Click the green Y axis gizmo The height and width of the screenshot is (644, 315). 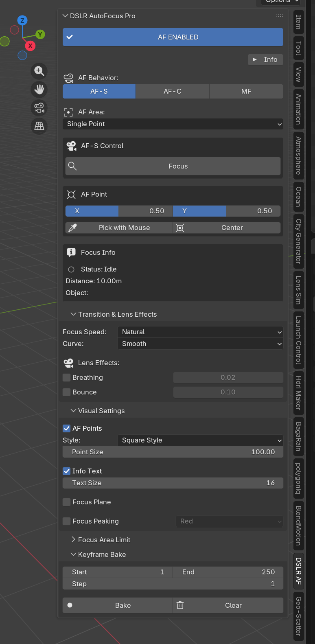click(40, 34)
